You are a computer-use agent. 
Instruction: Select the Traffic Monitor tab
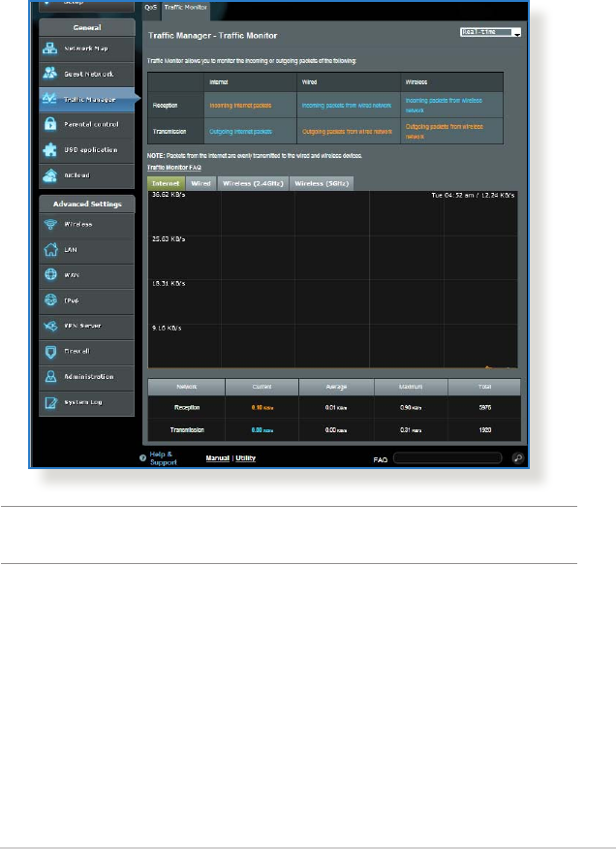pos(186,8)
